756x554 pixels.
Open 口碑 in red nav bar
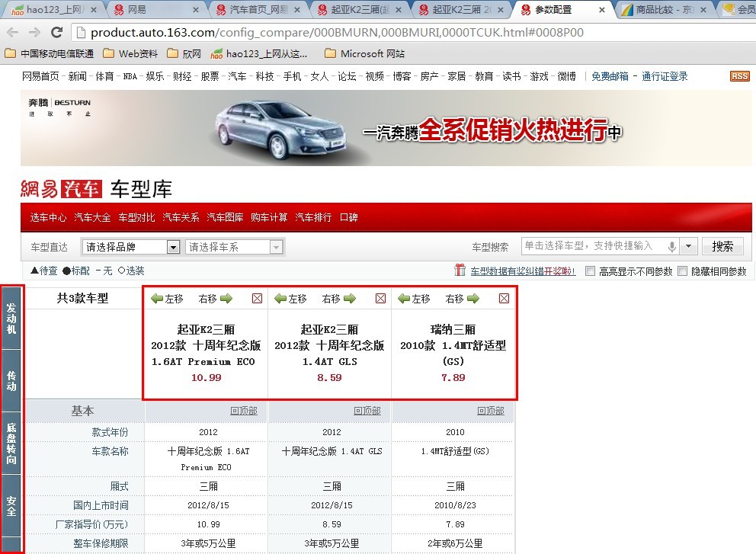[348, 217]
